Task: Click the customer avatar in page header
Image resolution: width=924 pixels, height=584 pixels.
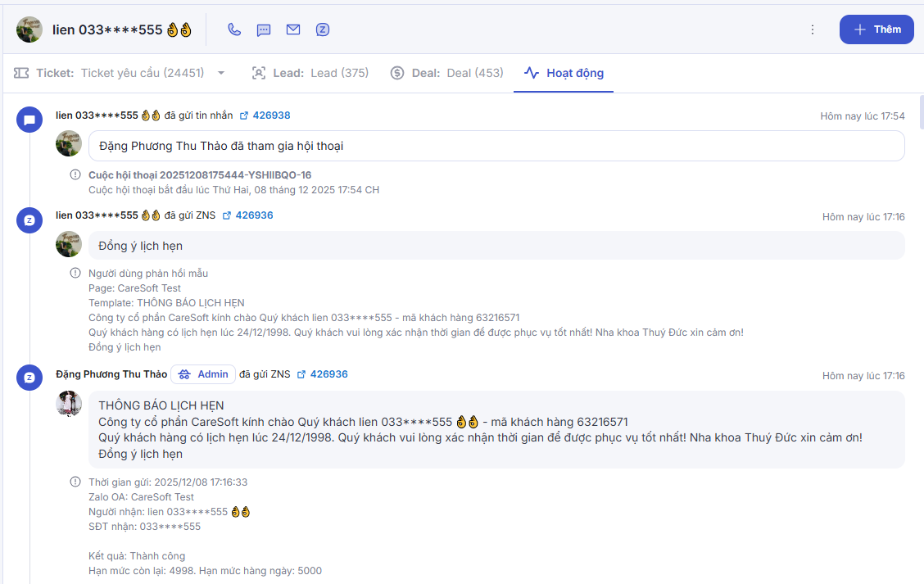Action: pyautogui.click(x=29, y=29)
